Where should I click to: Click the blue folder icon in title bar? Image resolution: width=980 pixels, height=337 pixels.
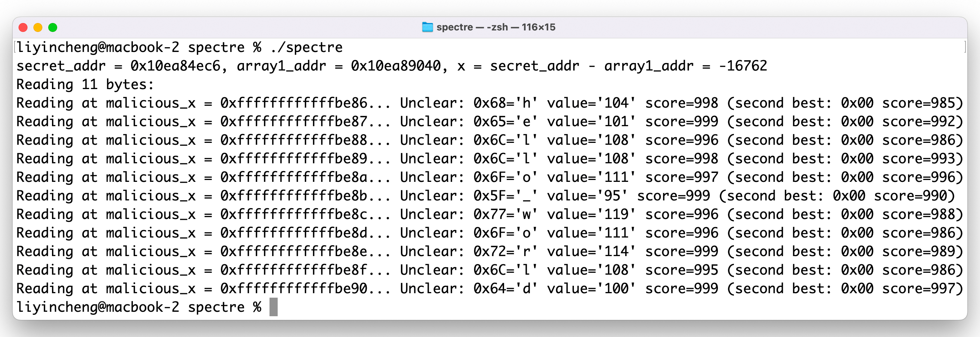tap(427, 27)
